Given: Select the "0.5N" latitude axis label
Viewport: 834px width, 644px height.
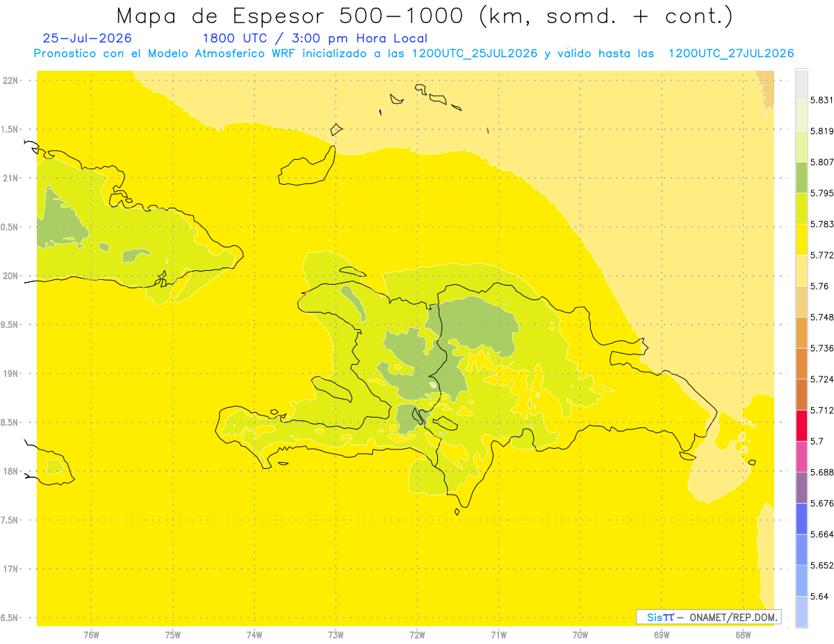Looking at the screenshot, I should point(10,227).
